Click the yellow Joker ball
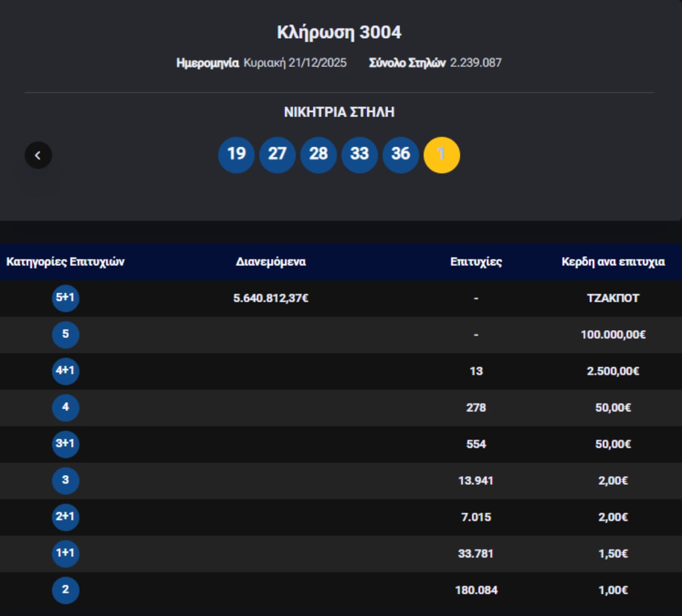This screenshot has width=682, height=616. 442,155
